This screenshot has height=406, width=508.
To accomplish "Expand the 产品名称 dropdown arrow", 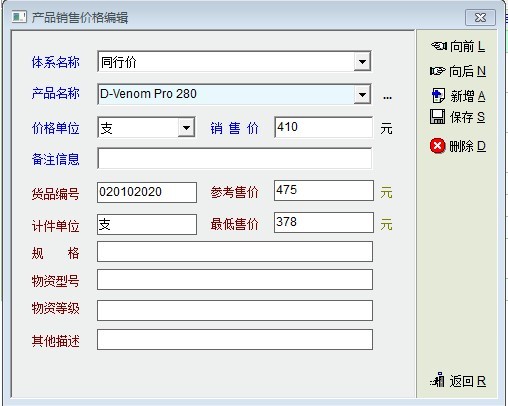I will [362, 94].
